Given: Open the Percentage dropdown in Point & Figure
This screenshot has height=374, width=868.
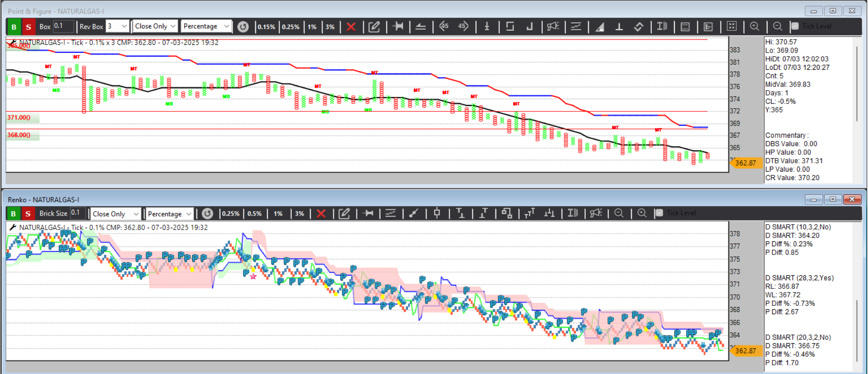Looking at the screenshot, I should click(x=206, y=26).
